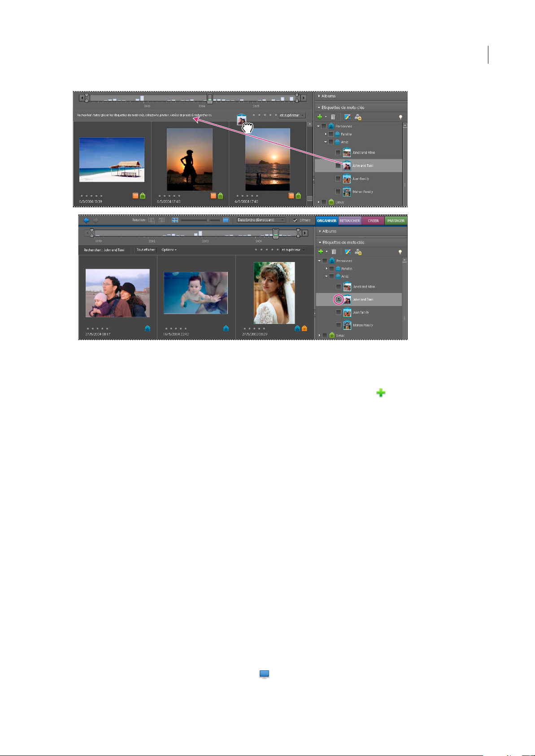
Task: Click green plus new tag icon, lower screenshot
Action: [x=321, y=252]
